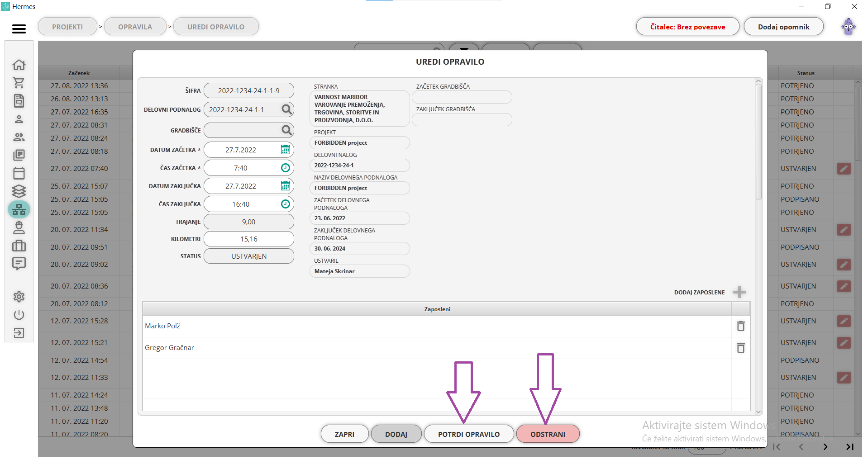Go to next results page
Image resolution: width=868 pixels, height=464 pixels.
[825, 447]
